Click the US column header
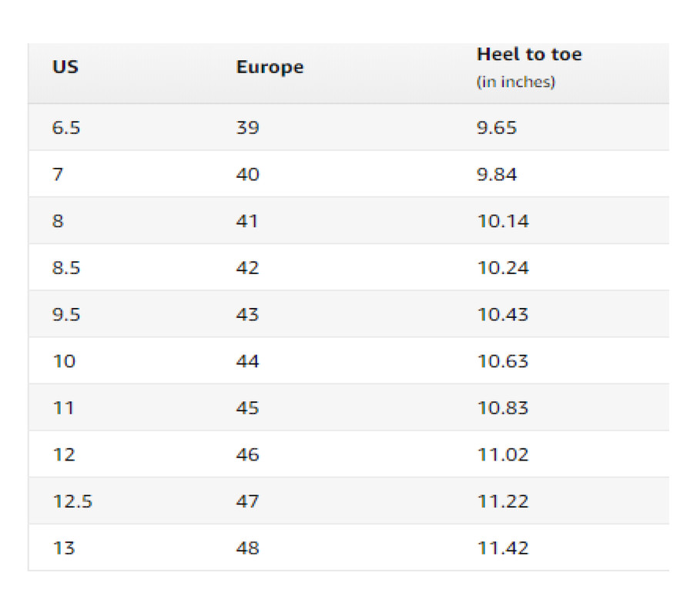 pyautogui.click(x=65, y=67)
